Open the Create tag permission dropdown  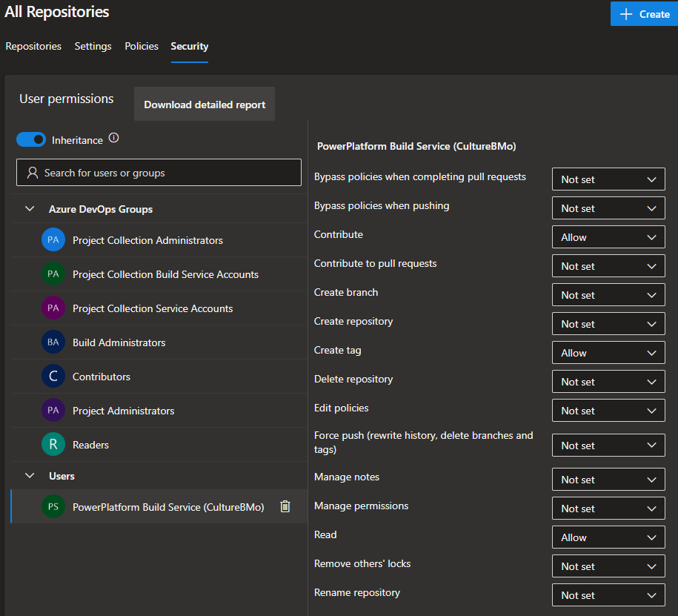pos(608,353)
